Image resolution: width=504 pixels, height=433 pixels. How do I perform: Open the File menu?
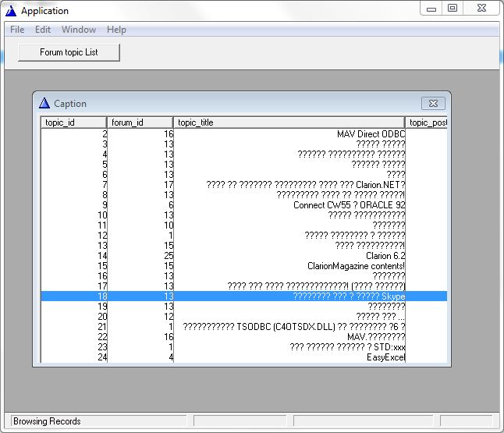pyautogui.click(x=16, y=30)
